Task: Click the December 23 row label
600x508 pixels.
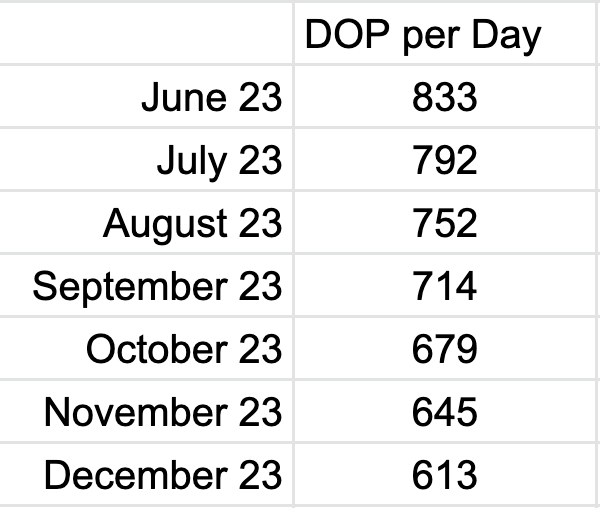Action: coord(145,475)
